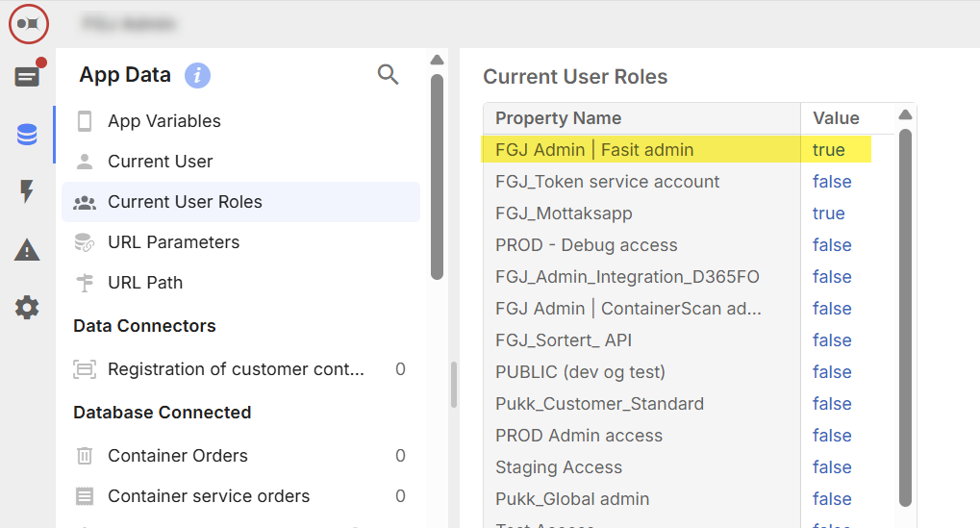Click the true value for FGJ_Mottaksapp

click(828, 214)
